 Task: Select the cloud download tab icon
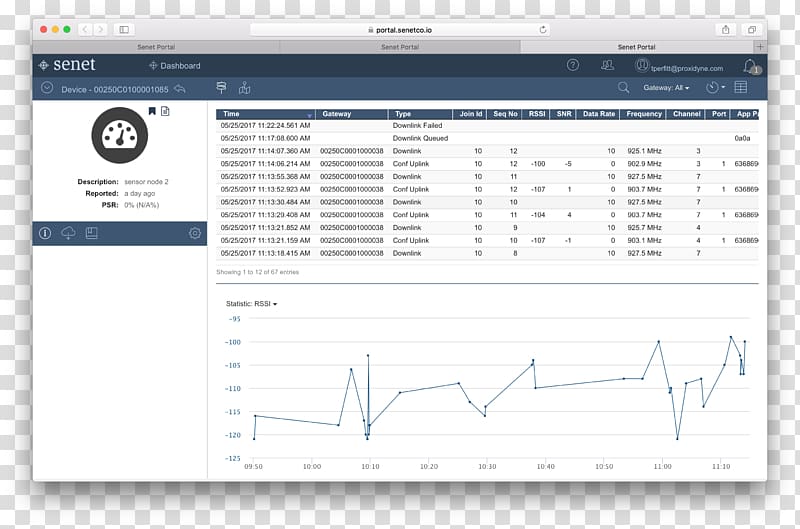pos(68,233)
